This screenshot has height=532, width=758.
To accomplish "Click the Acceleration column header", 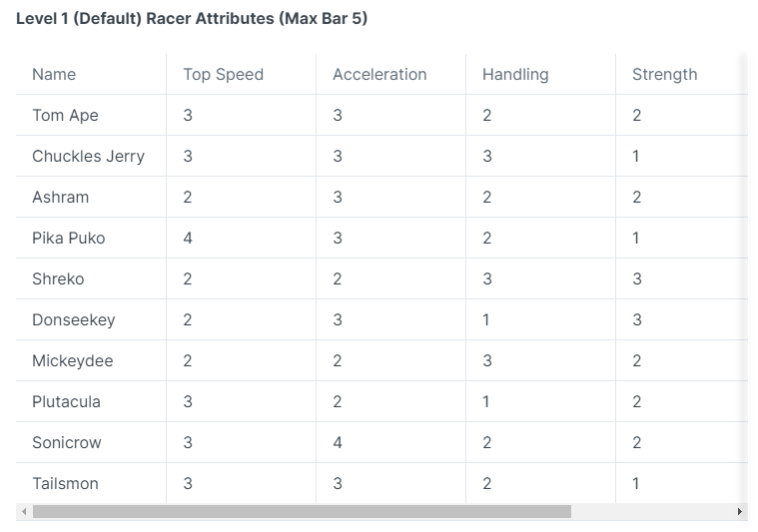I will 390,75.
